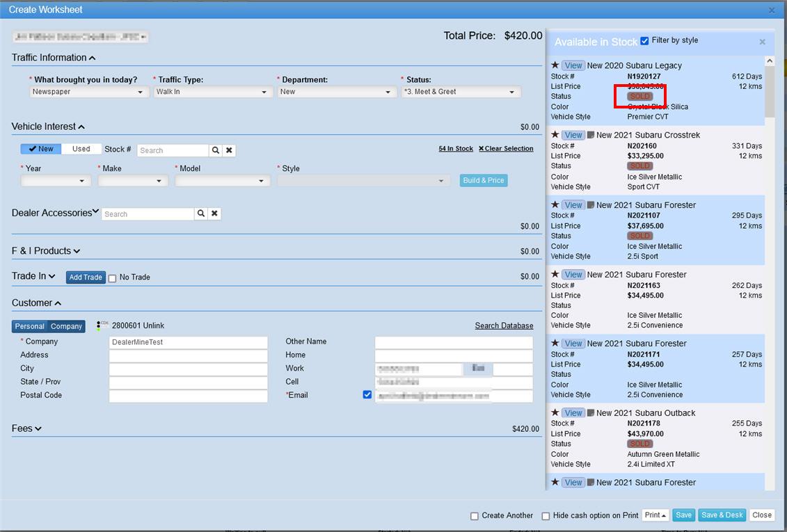Toggle the Filter by style checkbox

(644, 41)
